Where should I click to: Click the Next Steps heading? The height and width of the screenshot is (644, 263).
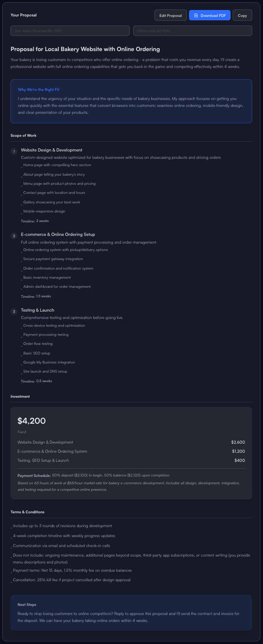click(x=27, y=604)
